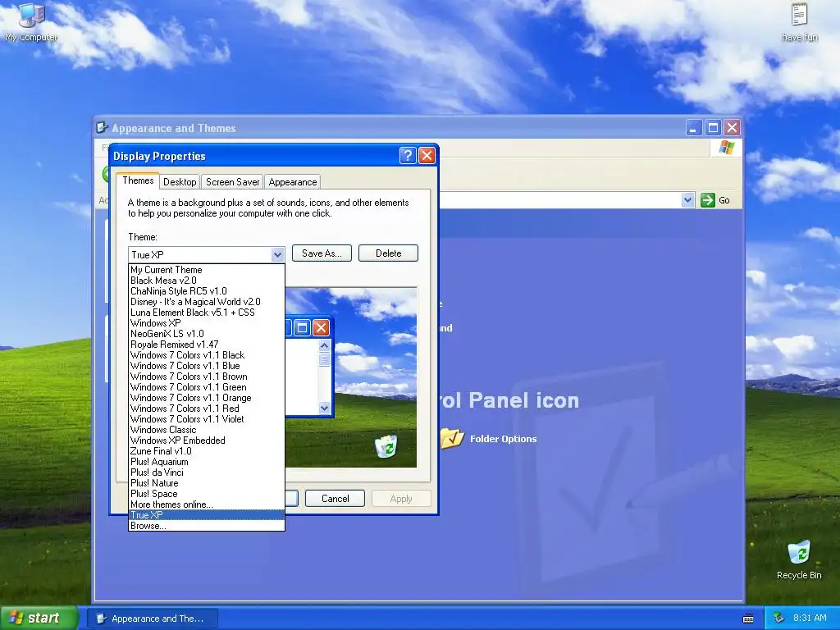The image size is (840, 630).
Task: Select 'Windows 7 Colors v1.1 Orange'
Action: coord(206,398)
